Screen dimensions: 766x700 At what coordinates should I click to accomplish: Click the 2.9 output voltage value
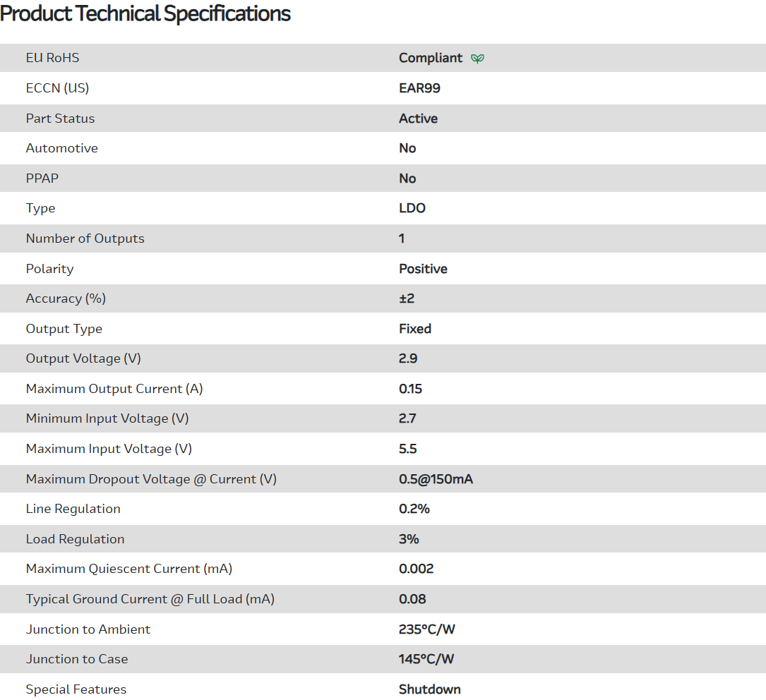click(x=408, y=358)
